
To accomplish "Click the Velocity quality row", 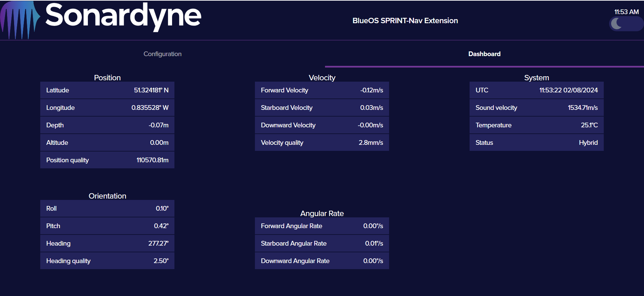I will pyautogui.click(x=322, y=143).
